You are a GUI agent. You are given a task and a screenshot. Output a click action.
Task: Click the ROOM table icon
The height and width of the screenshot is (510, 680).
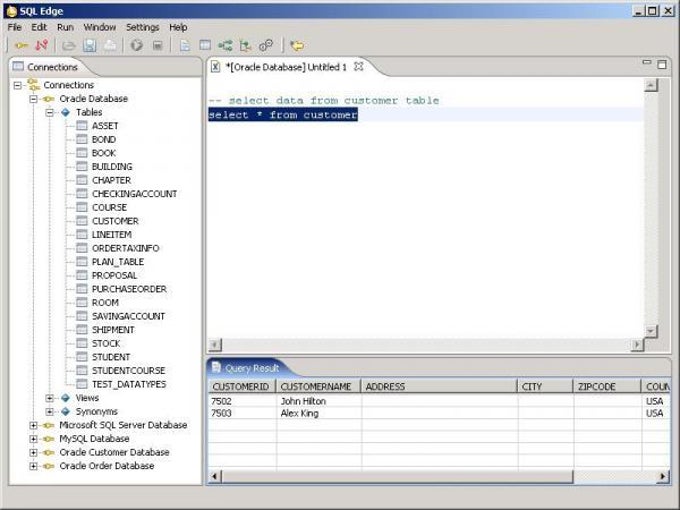pos(82,302)
